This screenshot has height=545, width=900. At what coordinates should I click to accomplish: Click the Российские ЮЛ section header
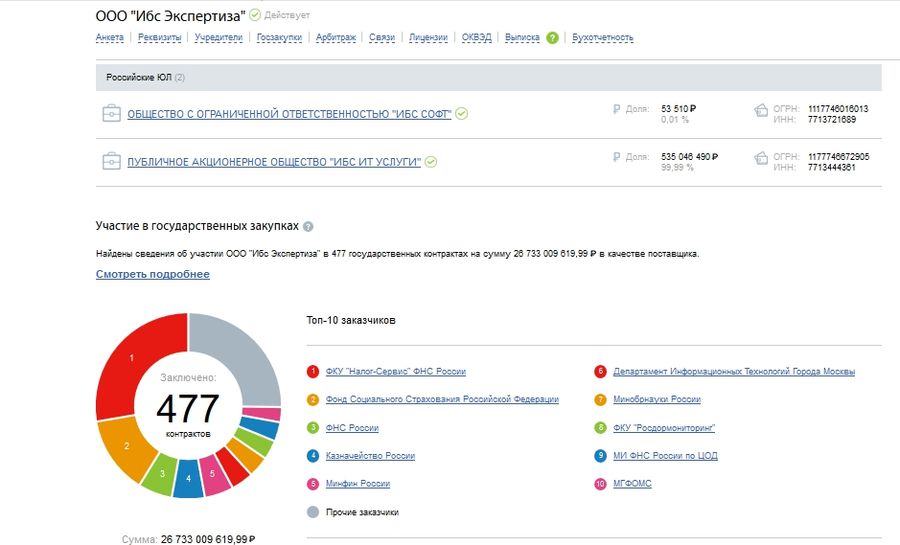point(488,77)
